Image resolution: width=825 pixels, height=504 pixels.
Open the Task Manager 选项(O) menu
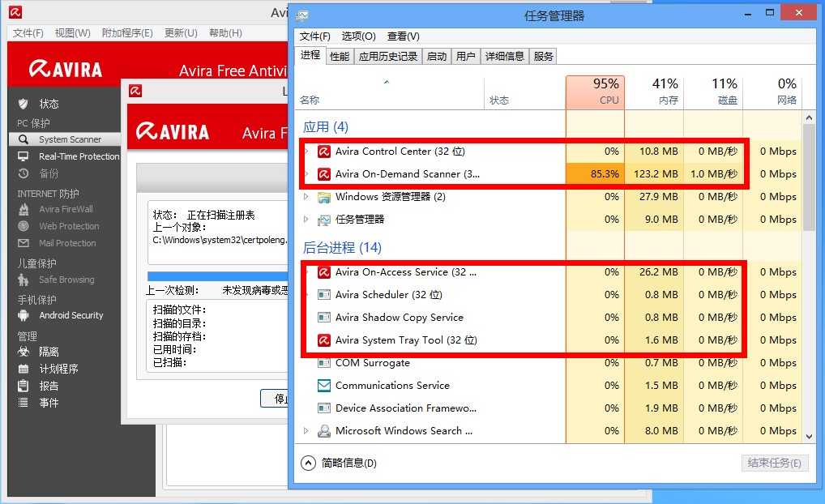358,36
